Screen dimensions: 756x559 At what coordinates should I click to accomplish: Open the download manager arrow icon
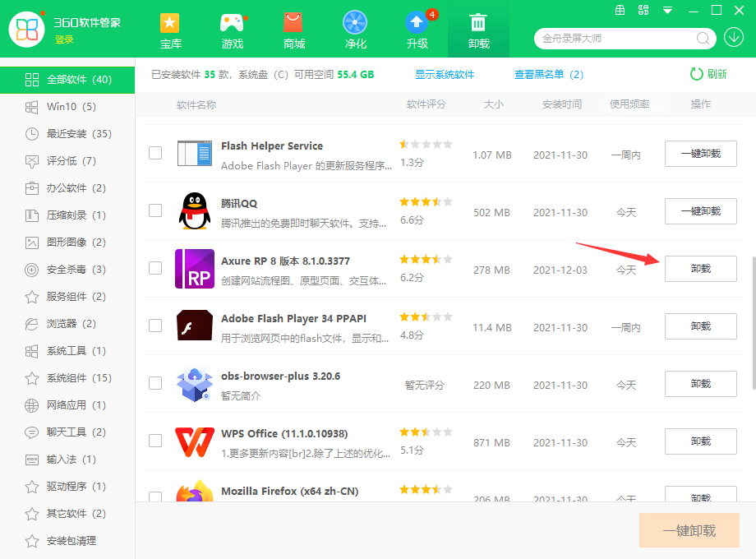coord(734,38)
